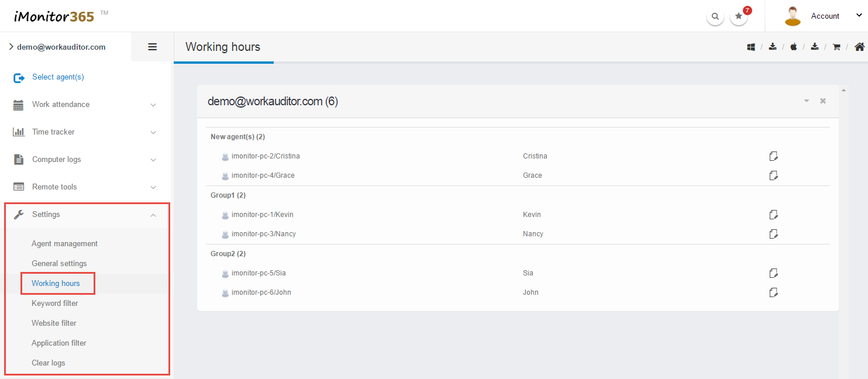Click the Computer logs document icon
Viewport: 868px width, 379px height.
[x=19, y=160]
